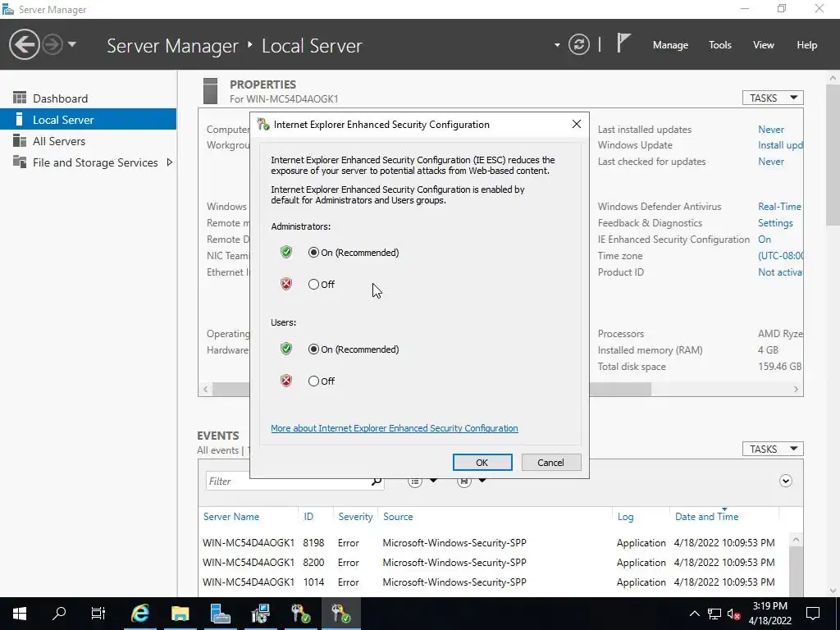Click Properties horizontal scrollbar left arrow

[206, 390]
